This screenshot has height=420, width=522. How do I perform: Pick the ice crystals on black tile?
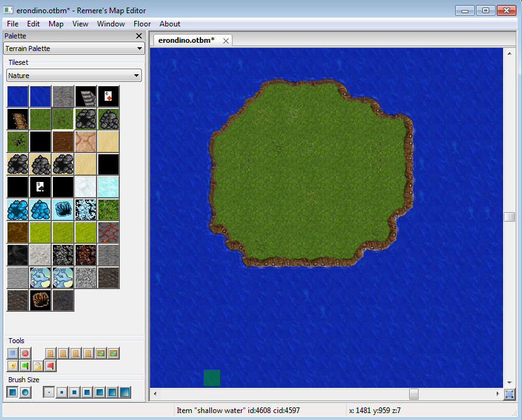coord(86,209)
